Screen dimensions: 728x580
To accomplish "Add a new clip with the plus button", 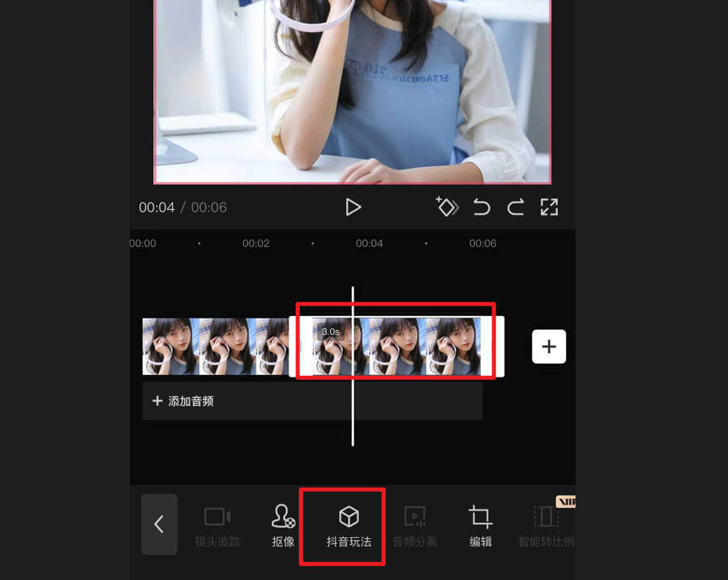I will click(549, 347).
